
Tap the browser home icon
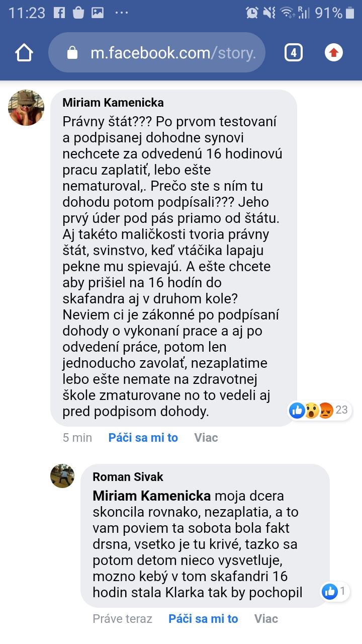[x=24, y=53]
